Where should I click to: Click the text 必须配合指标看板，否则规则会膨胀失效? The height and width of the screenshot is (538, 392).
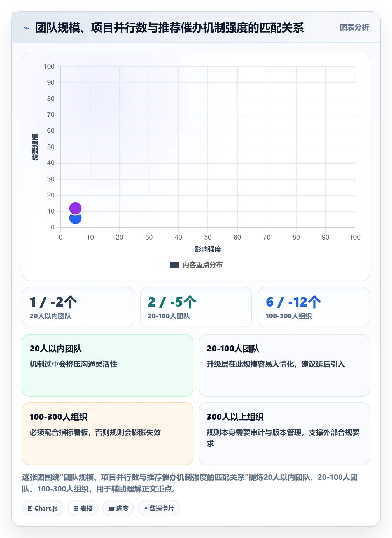pos(95,432)
